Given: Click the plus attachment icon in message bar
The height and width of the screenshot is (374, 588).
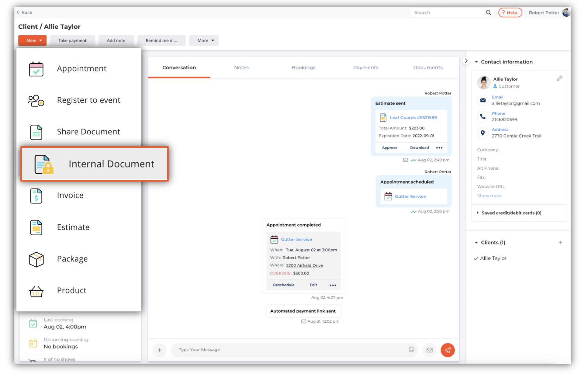Looking at the screenshot, I should [x=159, y=350].
